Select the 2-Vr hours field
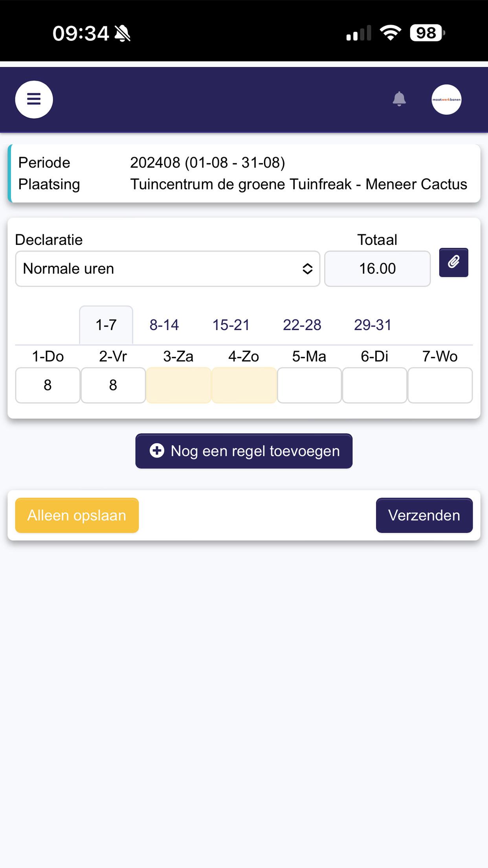 tap(113, 385)
